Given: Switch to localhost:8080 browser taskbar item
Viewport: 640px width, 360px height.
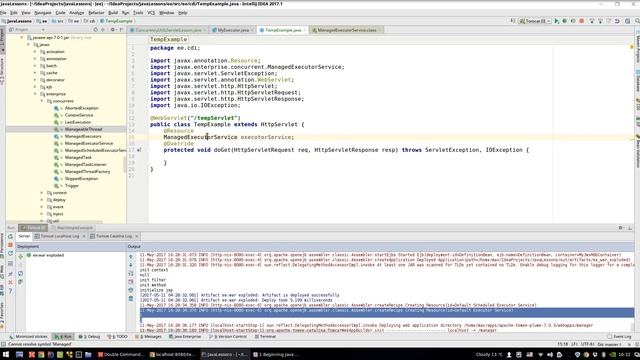Looking at the screenshot, I should [x=173, y=355].
